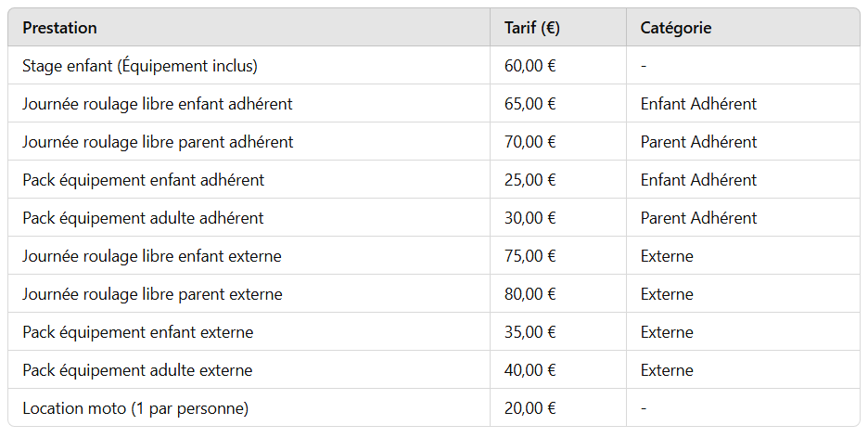868x438 pixels.
Task: Click the Catégorie column header
Action: point(676,28)
